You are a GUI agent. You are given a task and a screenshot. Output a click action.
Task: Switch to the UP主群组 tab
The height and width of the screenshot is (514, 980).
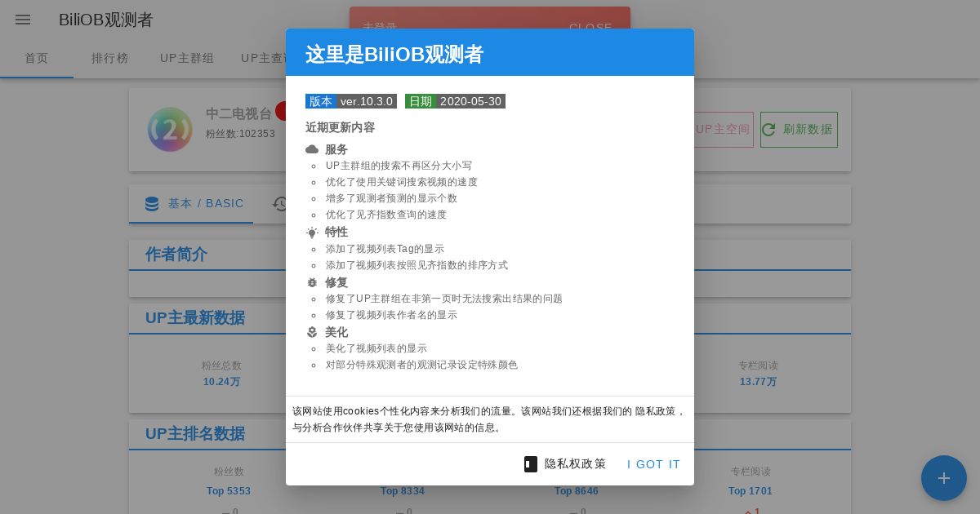pos(187,58)
